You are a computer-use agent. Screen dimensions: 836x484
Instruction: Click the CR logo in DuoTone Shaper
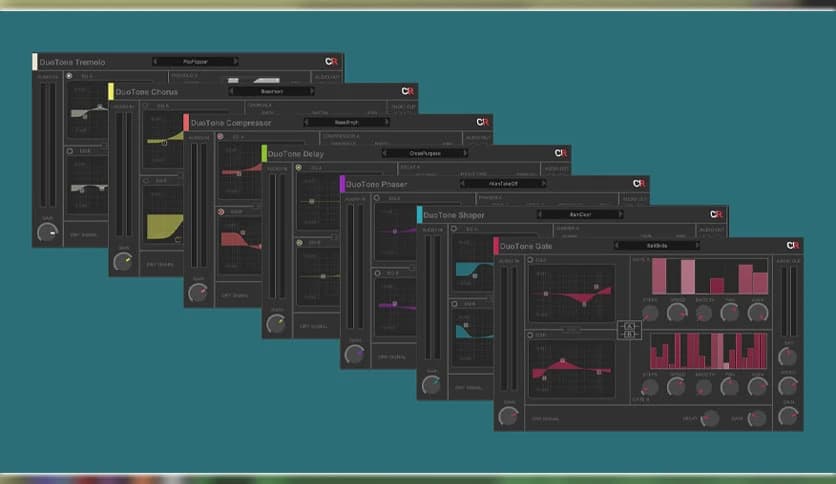[716, 214]
